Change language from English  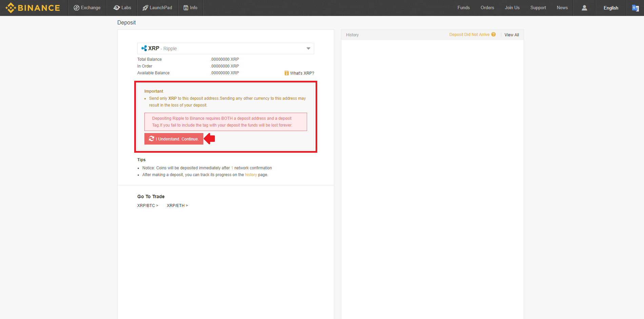[x=611, y=8]
